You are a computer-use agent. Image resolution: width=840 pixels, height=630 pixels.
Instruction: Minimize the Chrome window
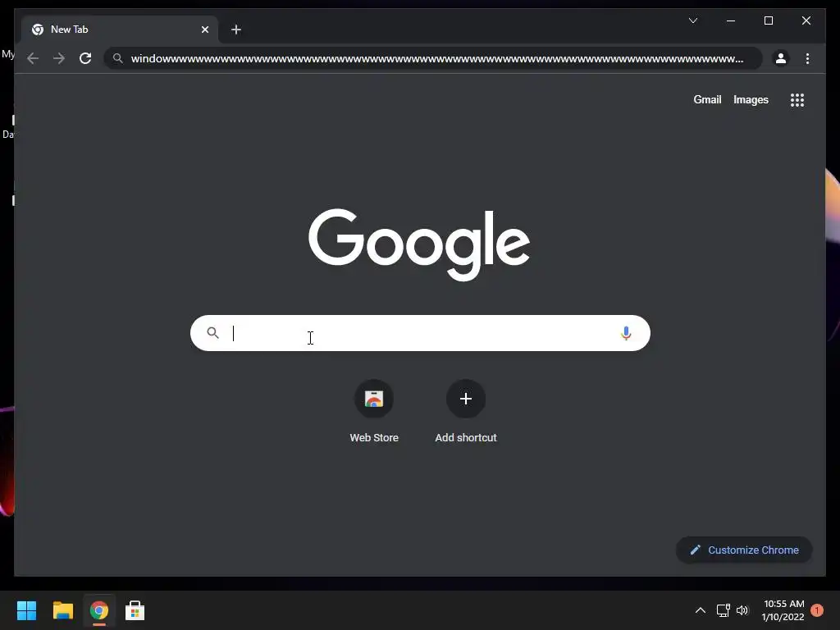tap(731, 21)
